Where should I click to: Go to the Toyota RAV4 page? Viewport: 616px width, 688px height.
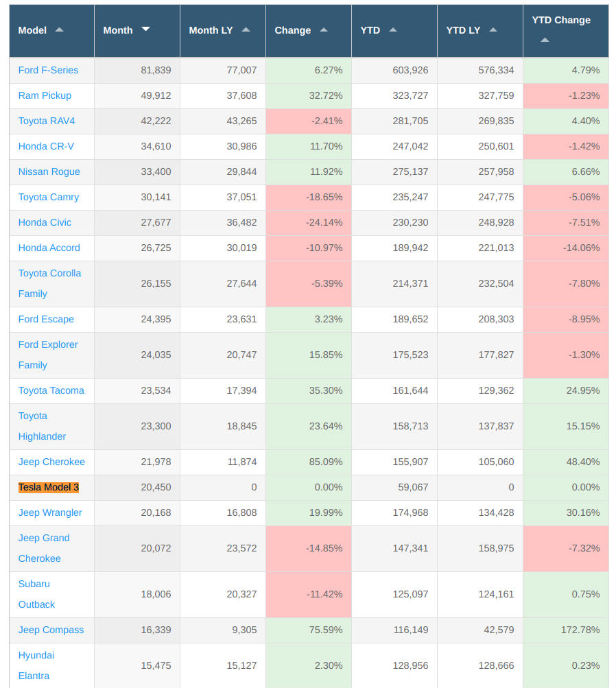click(47, 121)
